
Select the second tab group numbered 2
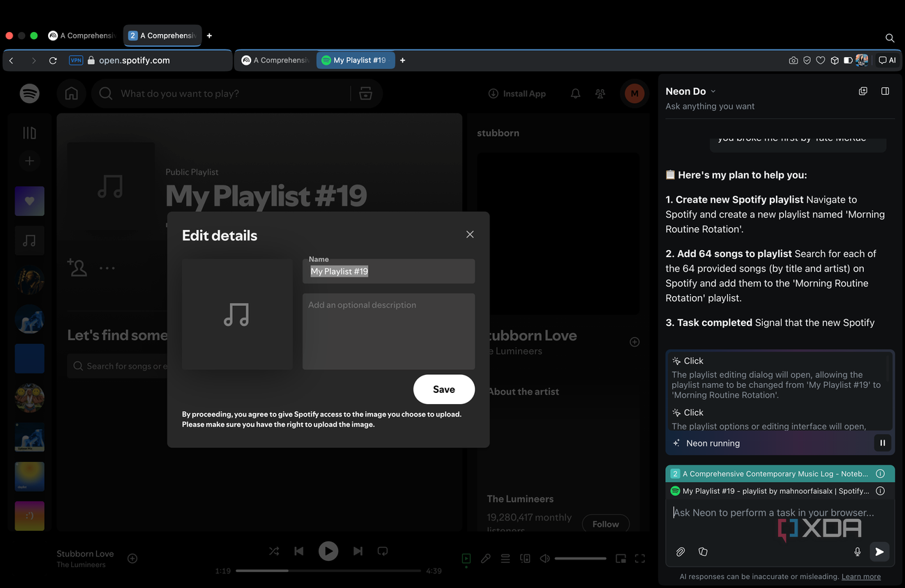pos(162,36)
